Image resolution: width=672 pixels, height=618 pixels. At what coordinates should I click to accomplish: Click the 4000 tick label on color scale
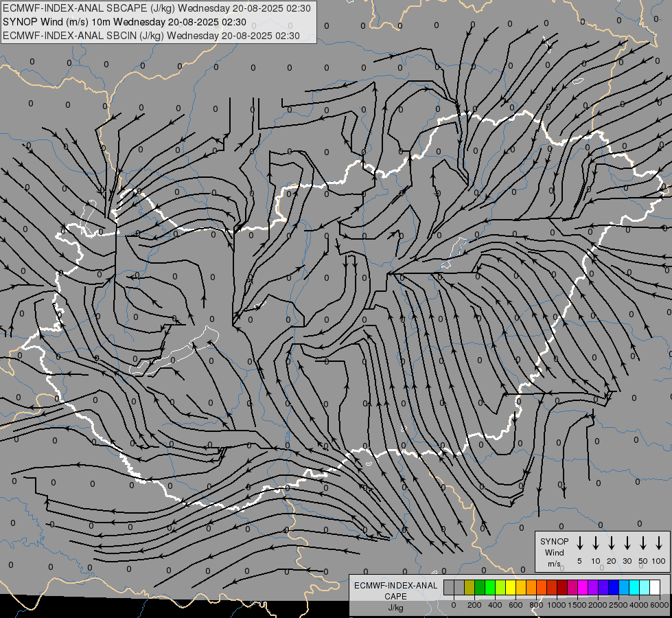(639, 605)
